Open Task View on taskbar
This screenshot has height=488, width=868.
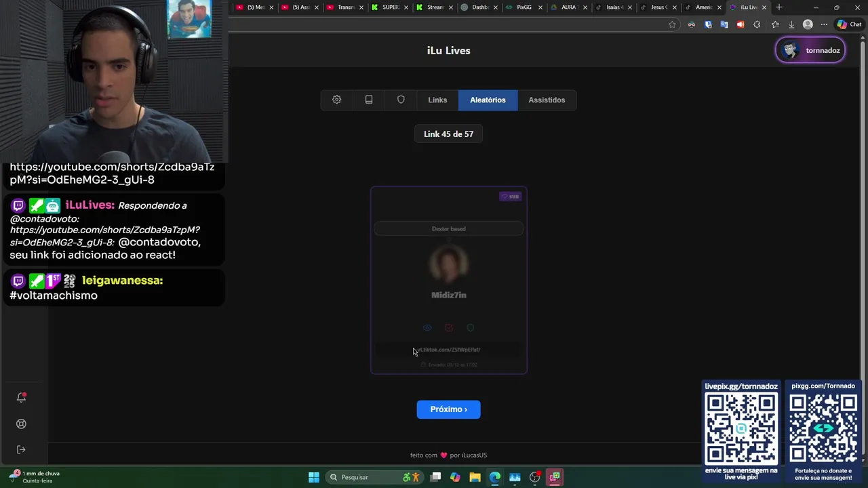coord(436,477)
